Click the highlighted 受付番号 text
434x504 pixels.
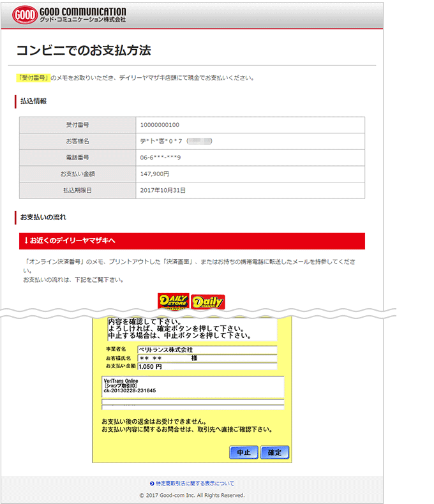tap(33, 78)
